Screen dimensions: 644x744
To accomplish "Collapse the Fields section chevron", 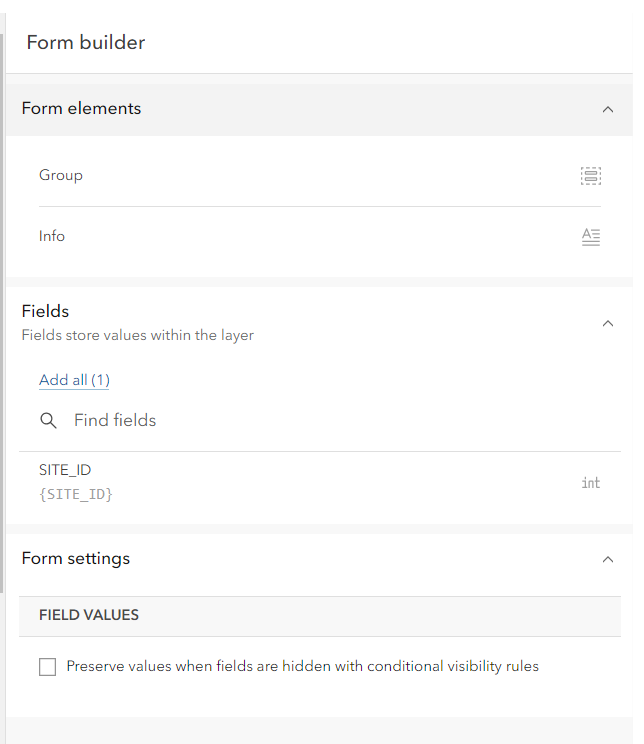I will (608, 324).
